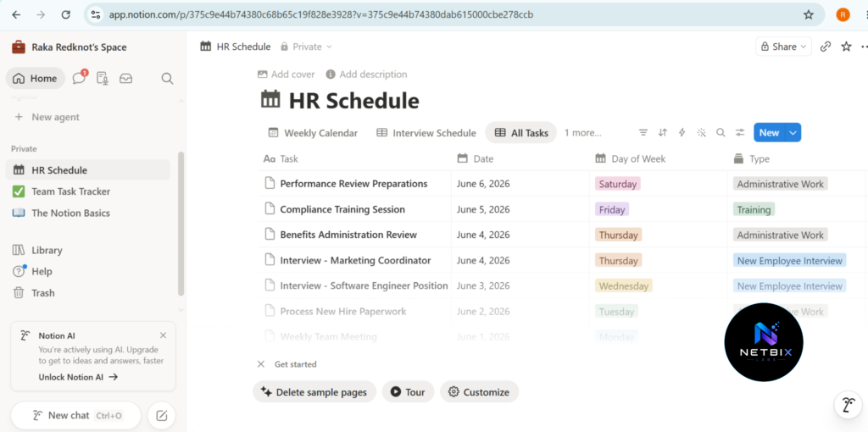The width and height of the screenshot is (868, 432).
Task: Switch to the Interview Schedule view tab
Action: (x=426, y=133)
